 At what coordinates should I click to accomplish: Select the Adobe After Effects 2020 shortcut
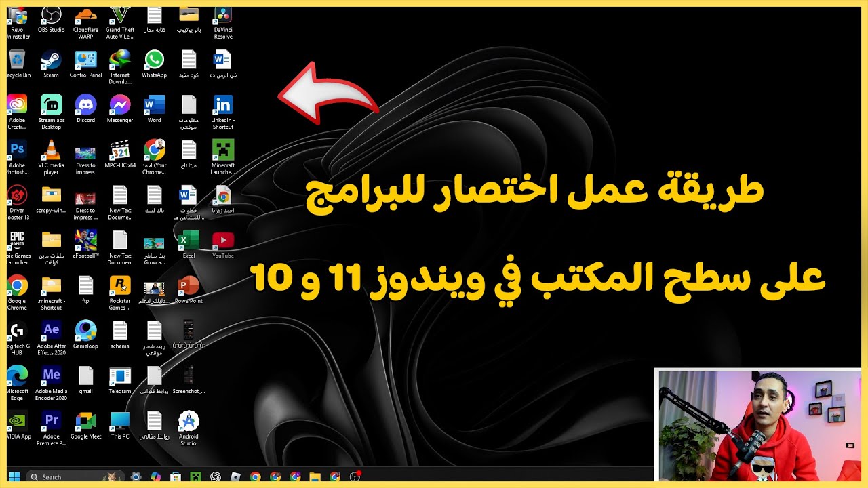point(52,339)
